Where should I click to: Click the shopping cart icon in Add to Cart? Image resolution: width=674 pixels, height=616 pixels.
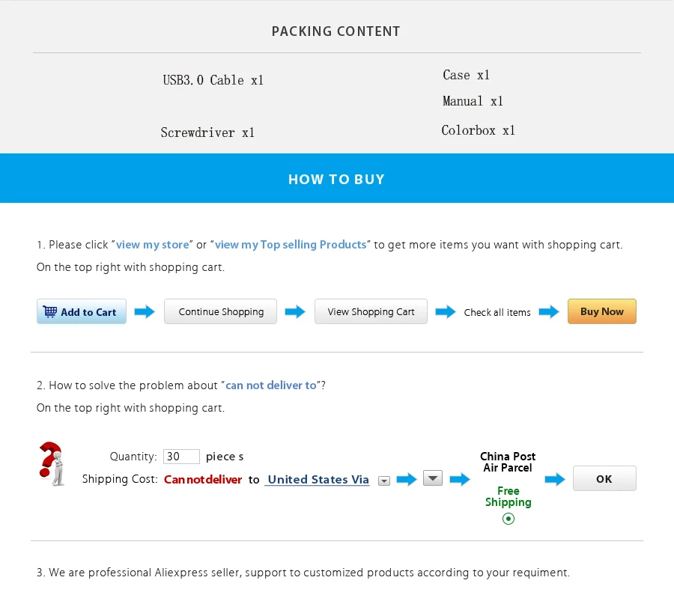coord(50,311)
